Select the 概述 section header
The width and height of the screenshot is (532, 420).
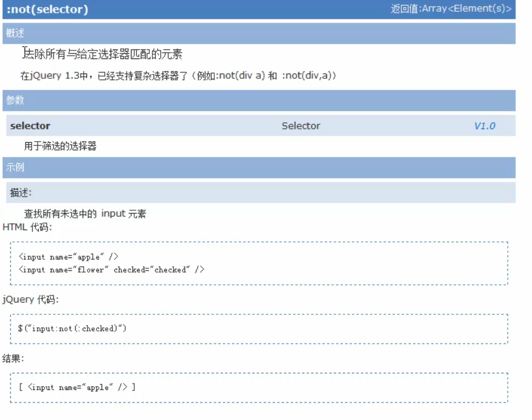[x=259, y=33]
